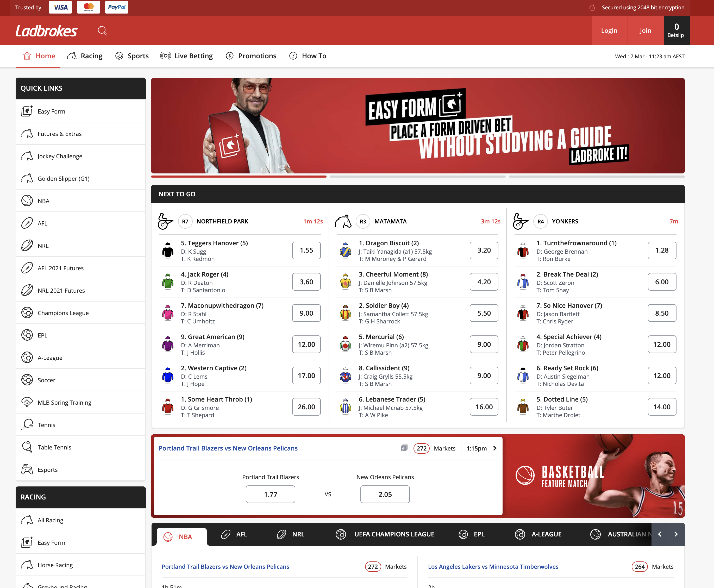The height and width of the screenshot is (588, 714).
Task: Click the Tennis racket icon
Action: pyautogui.click(x=27, y=424)
